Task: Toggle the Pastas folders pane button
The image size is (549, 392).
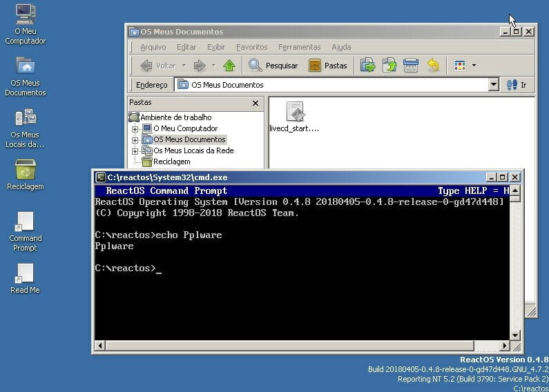Action: point(328,66)
